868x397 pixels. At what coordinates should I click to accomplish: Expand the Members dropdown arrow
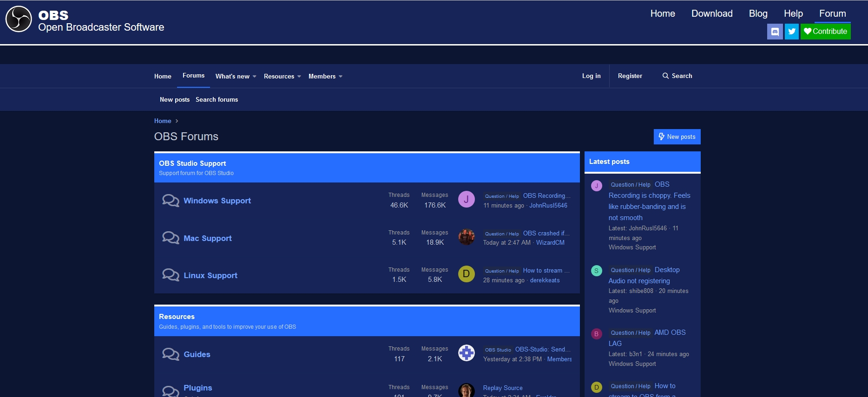pos(341,77)
